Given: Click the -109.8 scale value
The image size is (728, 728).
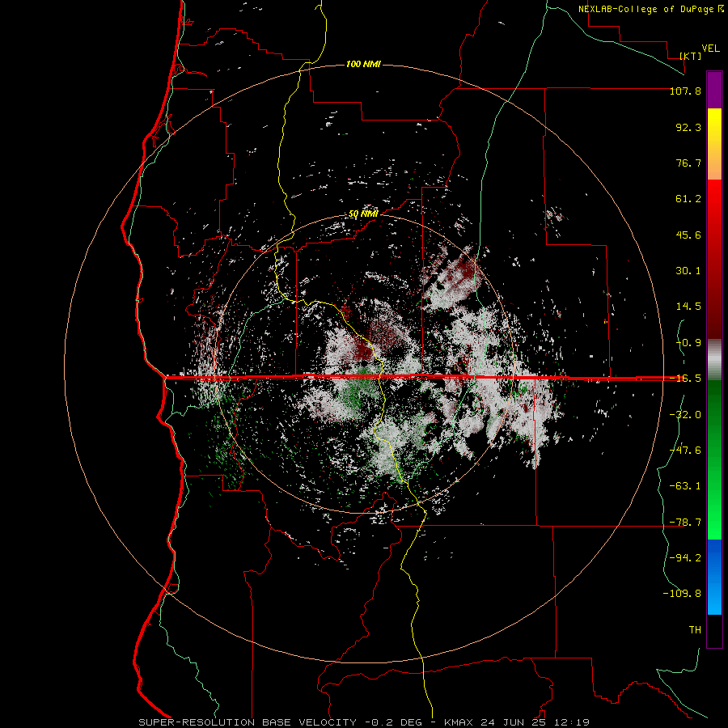Looking at the screenshot, I should pyautogui.click(x=682, y=594).
